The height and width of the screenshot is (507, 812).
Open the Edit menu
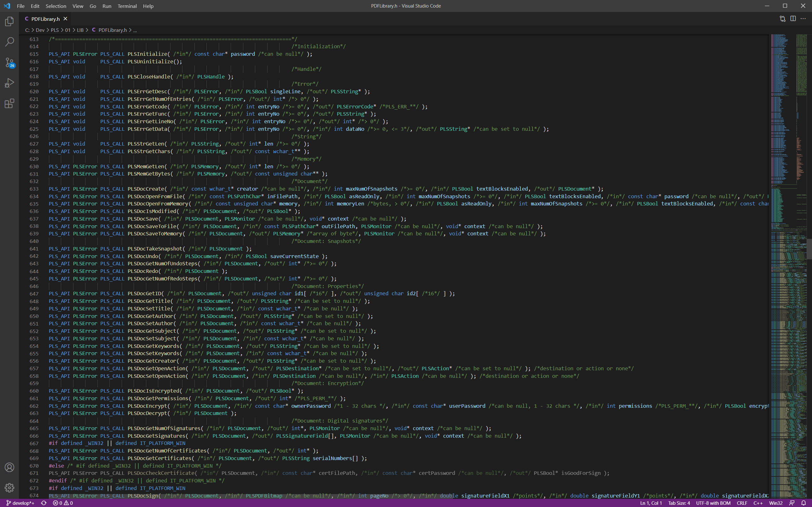click(35, 6)
